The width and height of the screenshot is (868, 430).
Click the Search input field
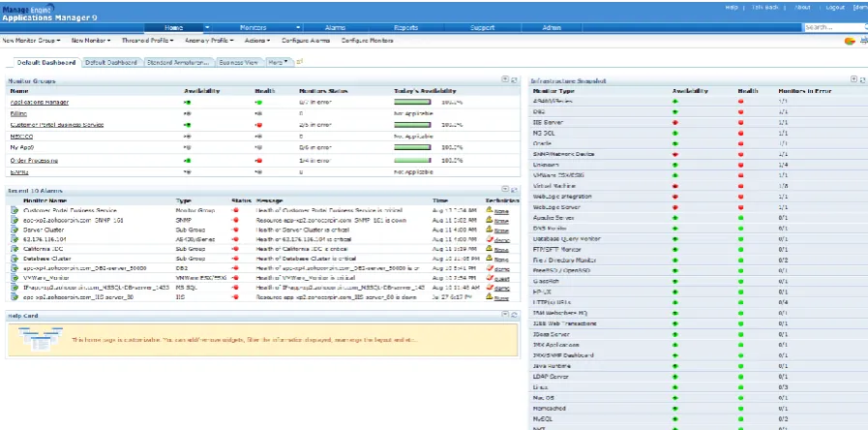point(836,27)
